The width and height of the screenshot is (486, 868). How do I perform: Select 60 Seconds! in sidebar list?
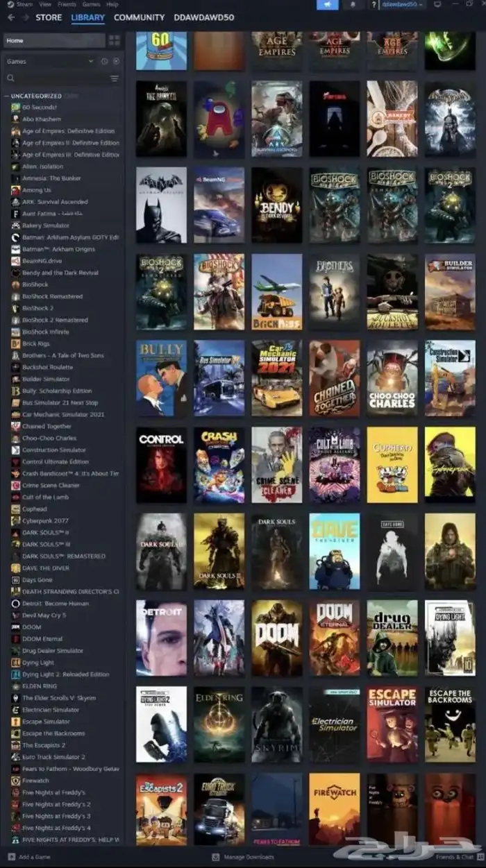tap(40, 108)
